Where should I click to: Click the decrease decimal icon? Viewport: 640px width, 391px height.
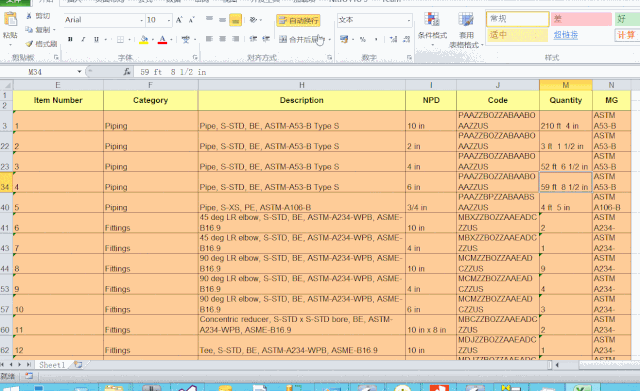pyautogui.click(x=406, y=39)
